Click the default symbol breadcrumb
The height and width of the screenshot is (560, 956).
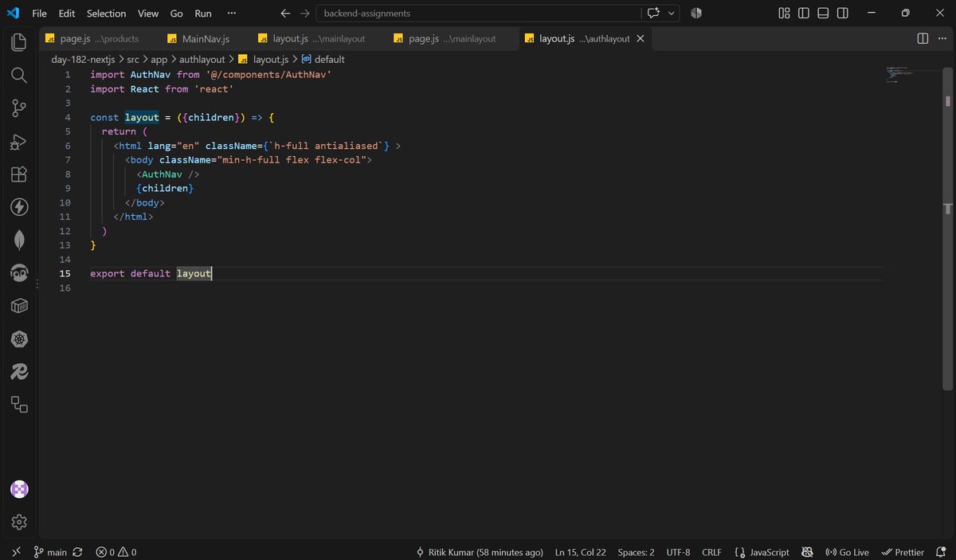pyautogui.click(x=323, y=59)
